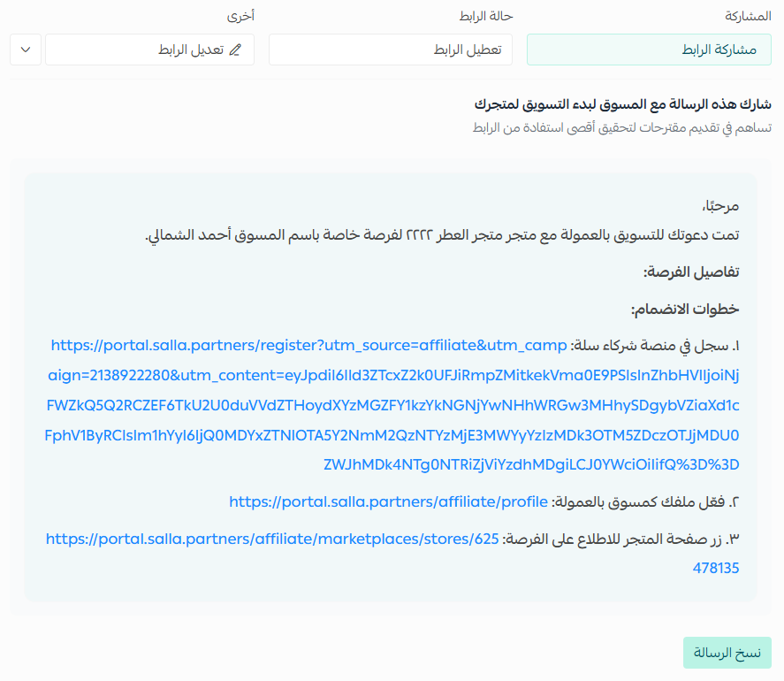Viewport: 784px width, 681px height.
Task: Click the pencil icon in تعديل الرابط
Action: (x=235, y=50)
